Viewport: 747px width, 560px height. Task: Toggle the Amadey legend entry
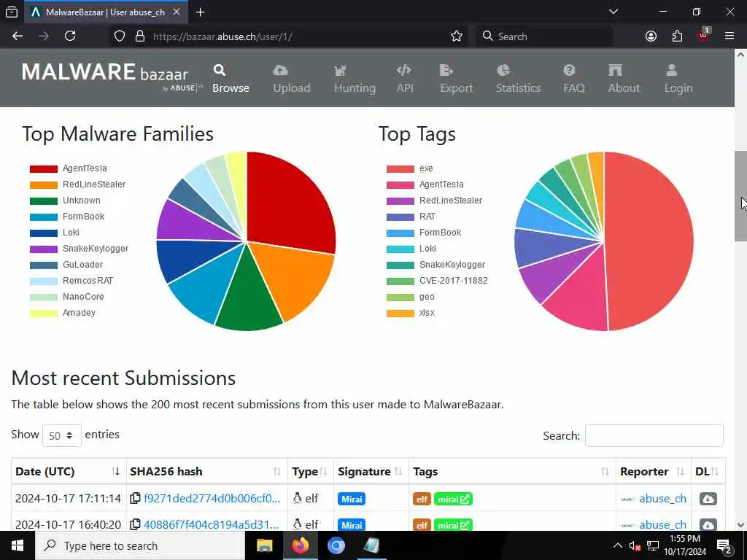[x=63, y=313]
